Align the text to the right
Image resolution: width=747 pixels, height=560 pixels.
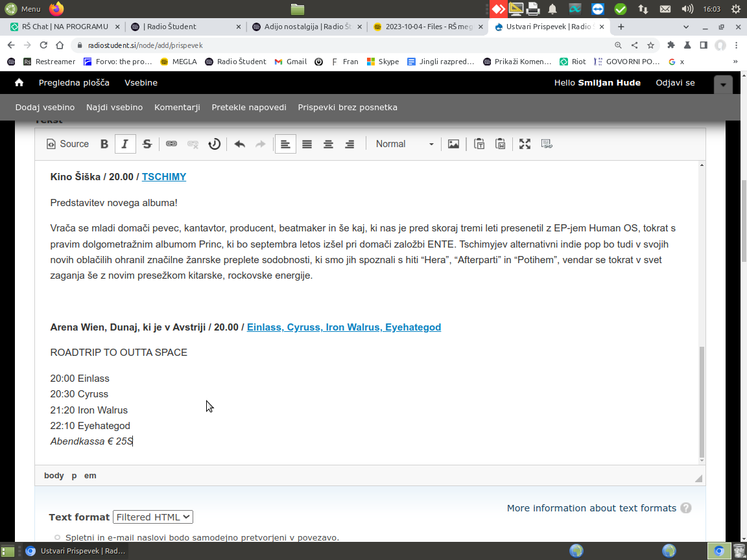click(x=350, y=144)
